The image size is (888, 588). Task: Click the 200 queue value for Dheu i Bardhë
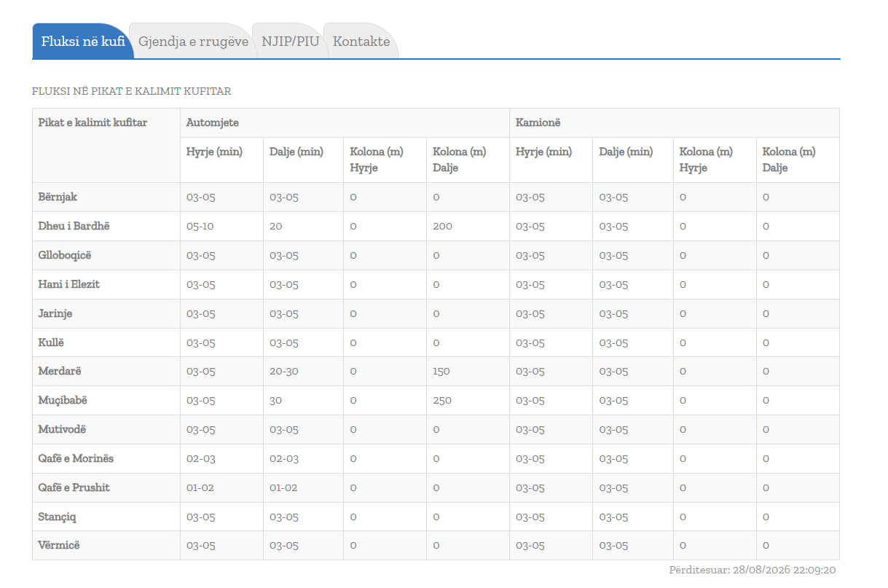442,226
